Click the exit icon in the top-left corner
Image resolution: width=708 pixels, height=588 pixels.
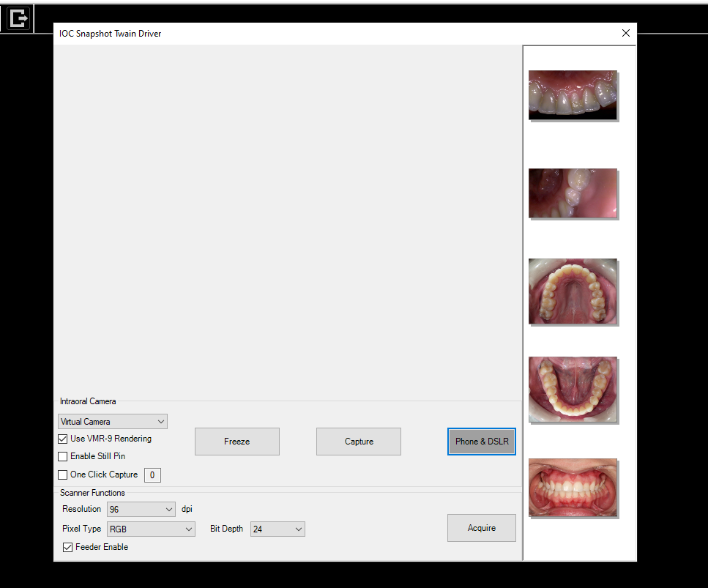(19, 18)
